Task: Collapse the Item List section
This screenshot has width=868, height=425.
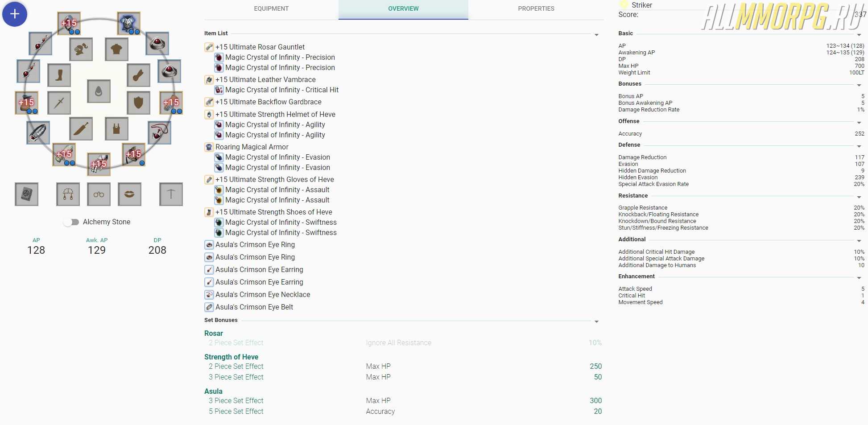Action: [596, 35]
